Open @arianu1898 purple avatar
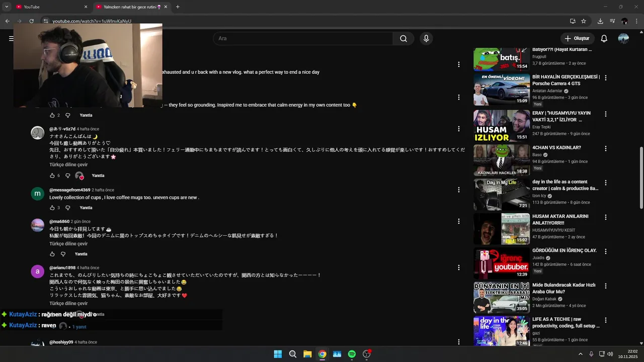 pyautogui.click(x=38, y=271)
